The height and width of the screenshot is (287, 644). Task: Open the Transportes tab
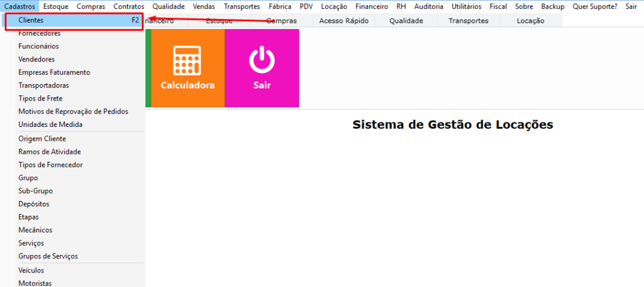[468, 21]
